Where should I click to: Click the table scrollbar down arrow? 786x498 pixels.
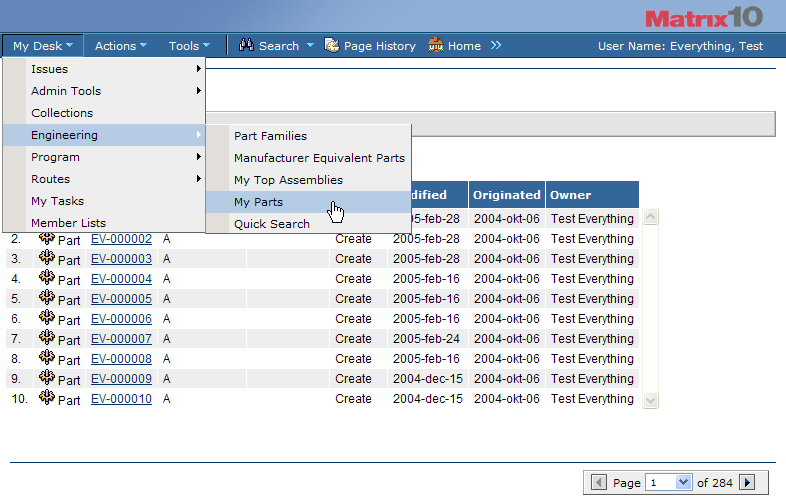650,400
